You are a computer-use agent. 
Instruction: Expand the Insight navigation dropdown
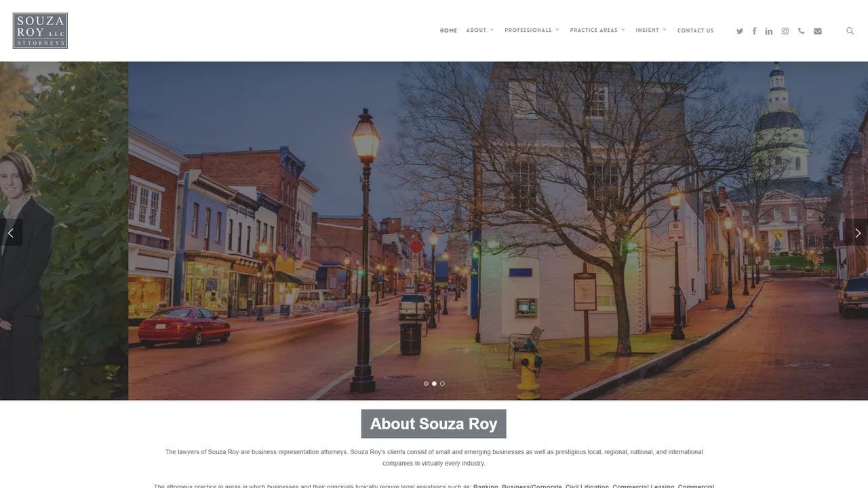[651, 30]
